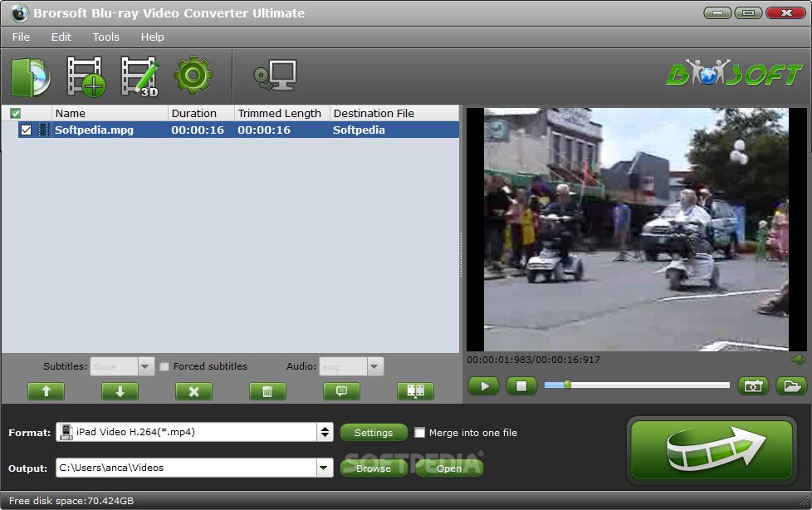Click the Settings button

374,433
